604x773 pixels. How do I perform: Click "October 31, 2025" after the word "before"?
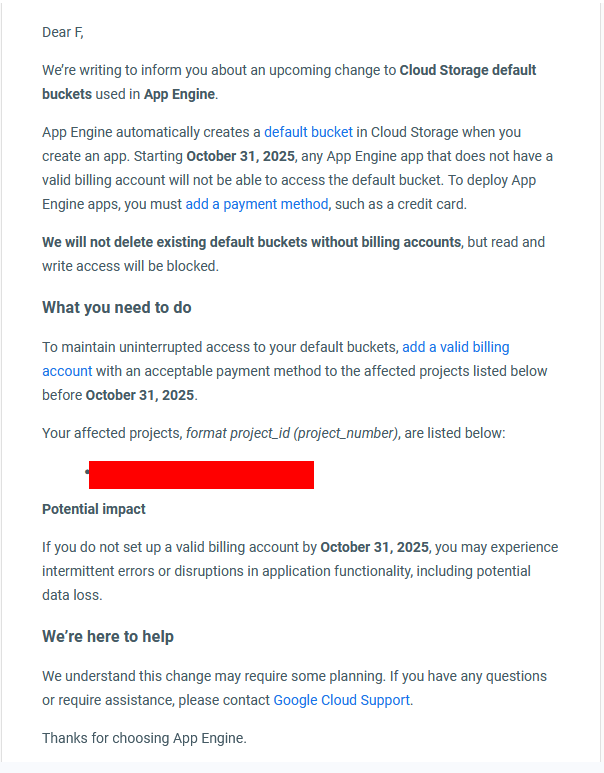pyautogui.click(x=140, y=394)
